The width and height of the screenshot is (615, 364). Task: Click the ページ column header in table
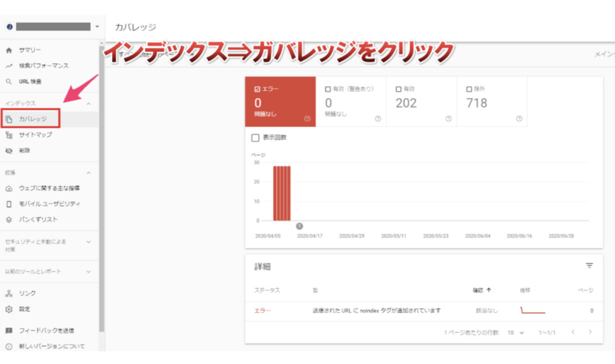click(x=585, y=290)
